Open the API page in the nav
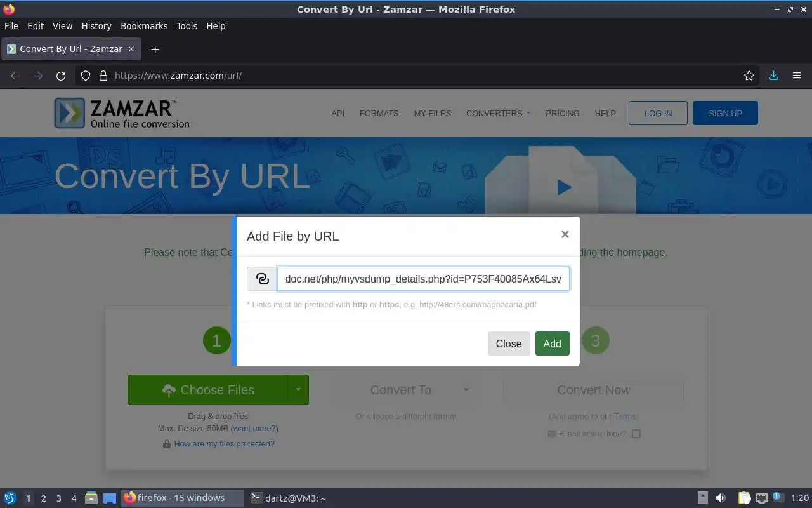 click(337, 113)
